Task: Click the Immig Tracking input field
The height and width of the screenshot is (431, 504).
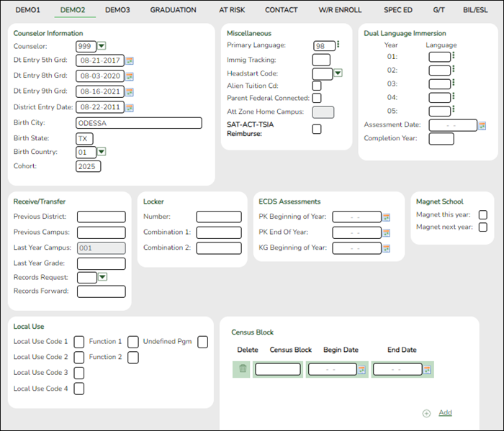Action: tap(321, 60)
